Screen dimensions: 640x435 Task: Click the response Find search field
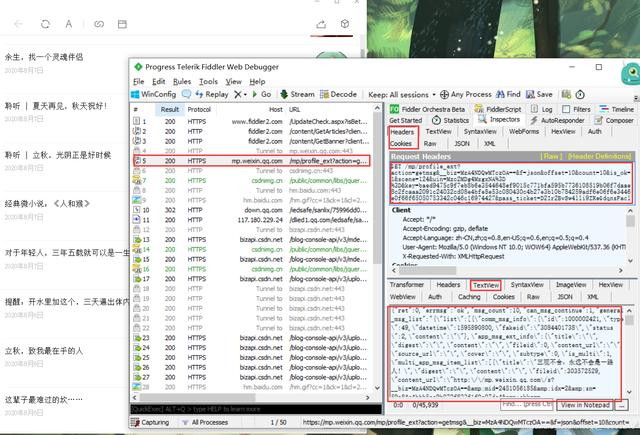tap(527, 404)
